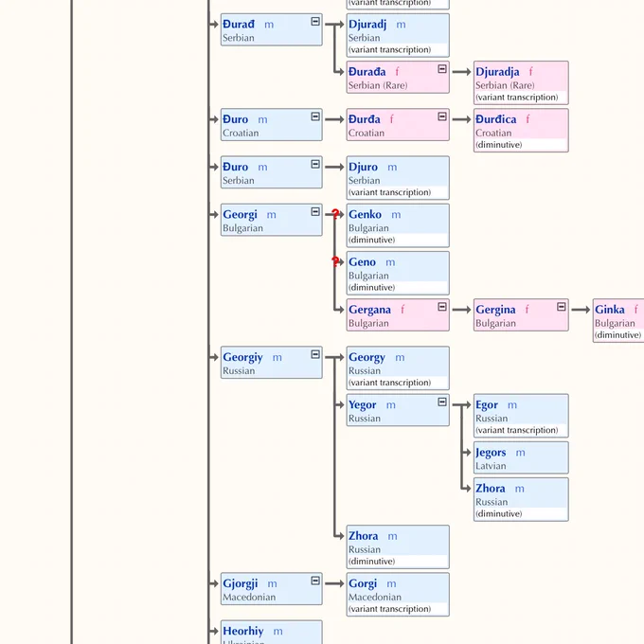Screen dimensions: 644x644
Task: Open the name Genko
Action: tap(365, 214)
